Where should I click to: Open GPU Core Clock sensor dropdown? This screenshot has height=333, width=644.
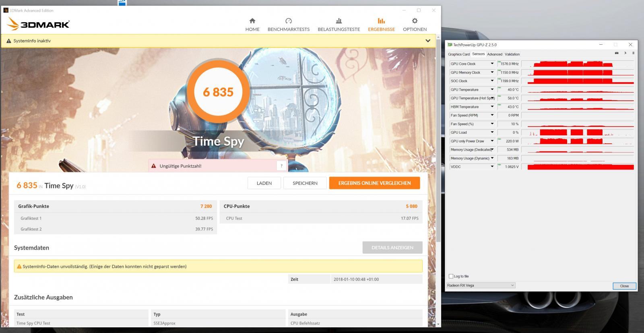pyautogui.click(x=492, y=64)
